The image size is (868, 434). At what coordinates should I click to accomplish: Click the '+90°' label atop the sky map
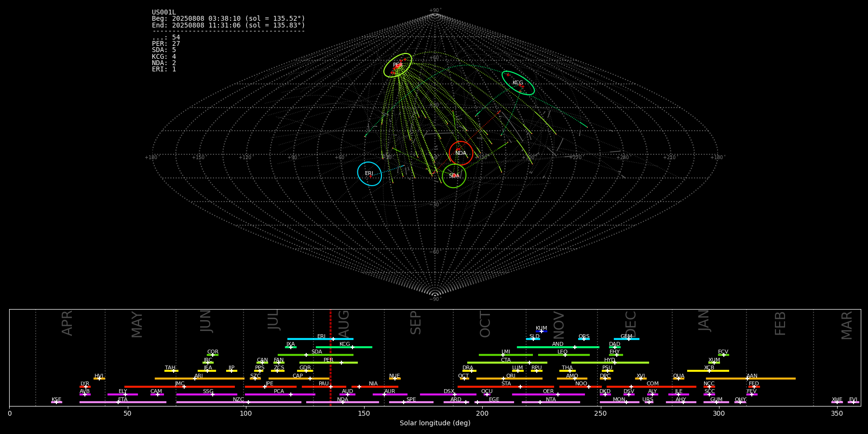pos(435,11)
